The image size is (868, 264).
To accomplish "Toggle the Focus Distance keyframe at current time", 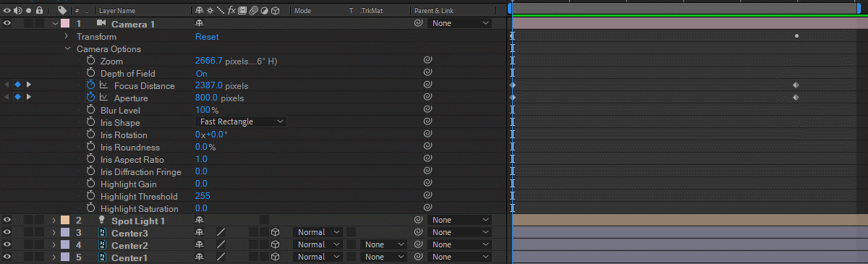I will point(18,85).
